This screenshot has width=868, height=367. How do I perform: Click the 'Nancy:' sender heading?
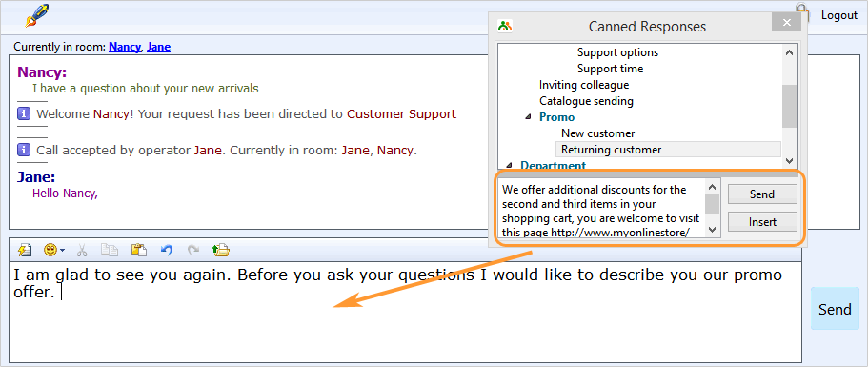(42, 71)
